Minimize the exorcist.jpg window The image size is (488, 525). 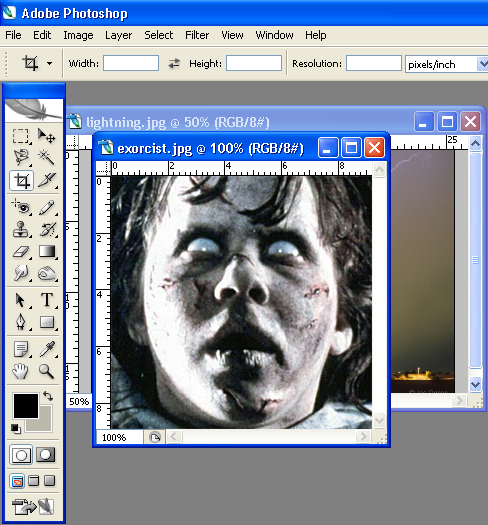tap(328, 147)
